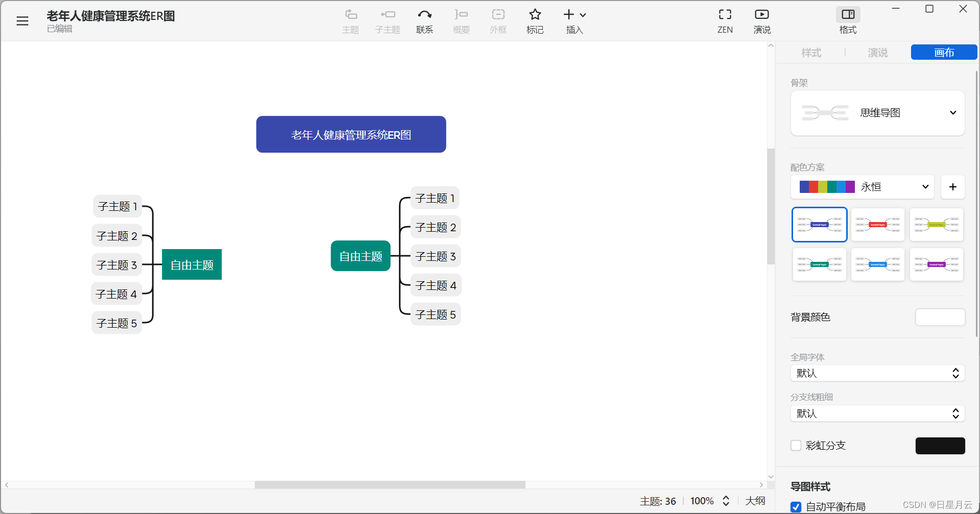Switch to the 演说 panel tab

(x=877, y=53)
